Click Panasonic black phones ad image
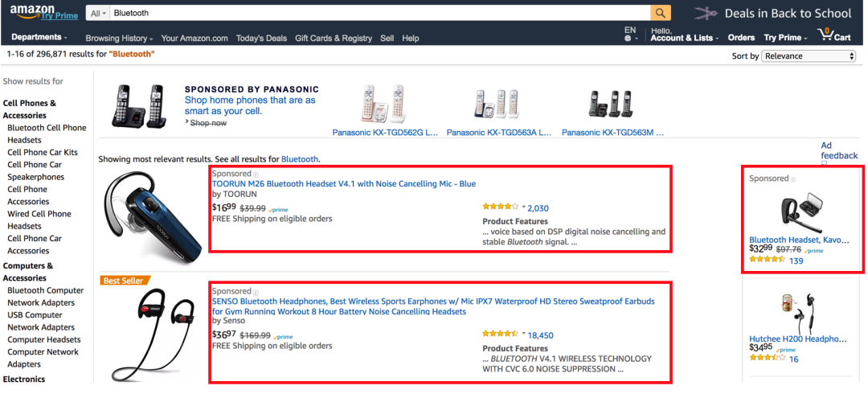 (x=139, y=106)
